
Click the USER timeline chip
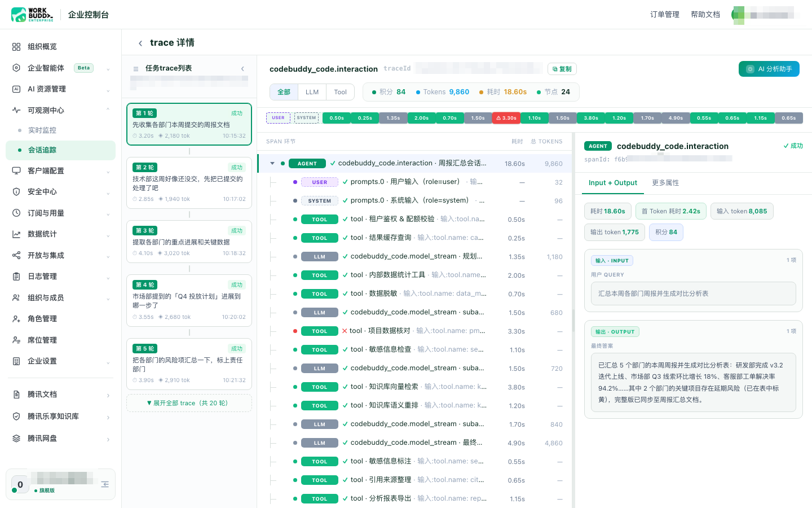pos(279,118)
